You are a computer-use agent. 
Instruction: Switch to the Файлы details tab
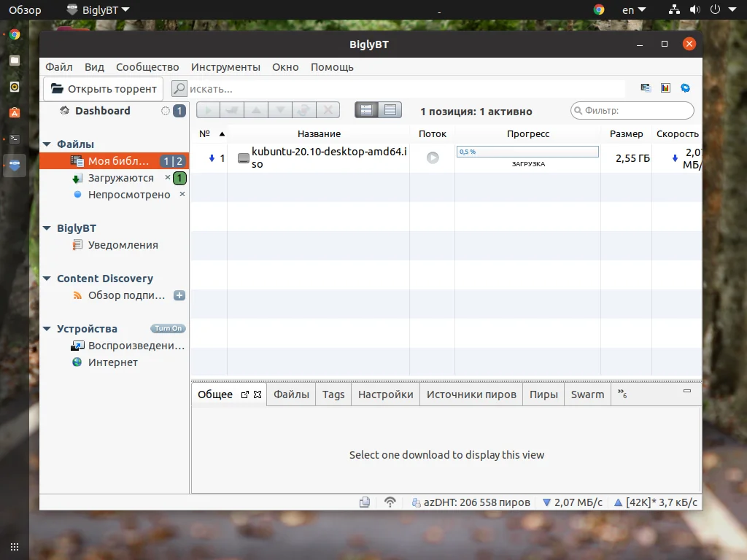pos(292,394)
